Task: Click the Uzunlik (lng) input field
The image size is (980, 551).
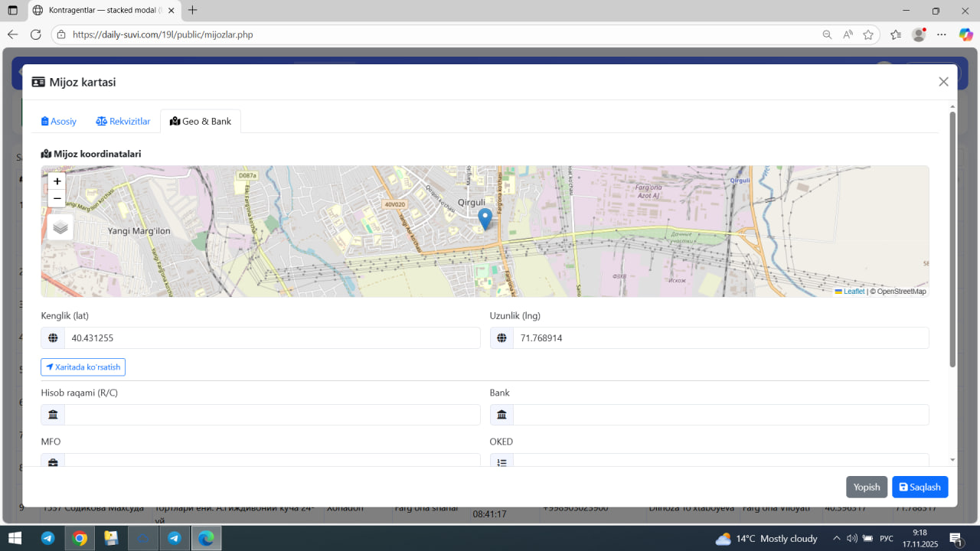Action: tap(720, 337)
